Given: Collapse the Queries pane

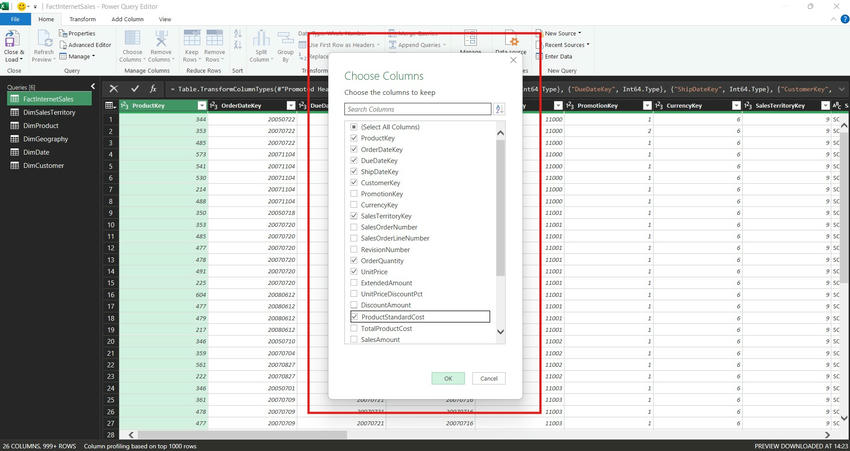Looking at the screenshot, I should [93, 86].
